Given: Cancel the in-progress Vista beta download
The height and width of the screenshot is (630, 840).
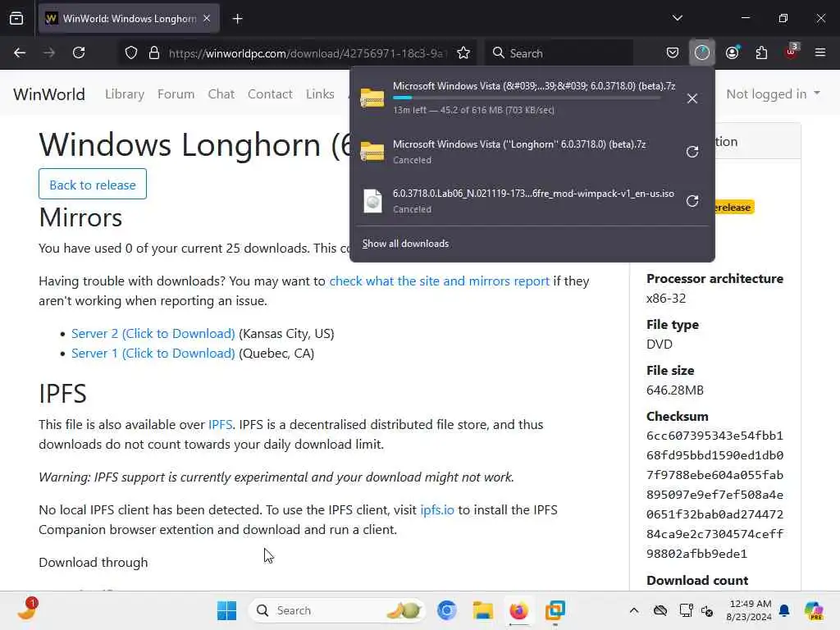Looking at the screenshot, I should tap(692, 98).
